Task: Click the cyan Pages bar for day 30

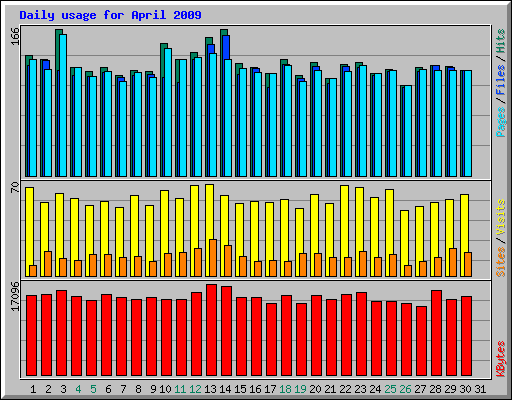Action: [468, 123]
